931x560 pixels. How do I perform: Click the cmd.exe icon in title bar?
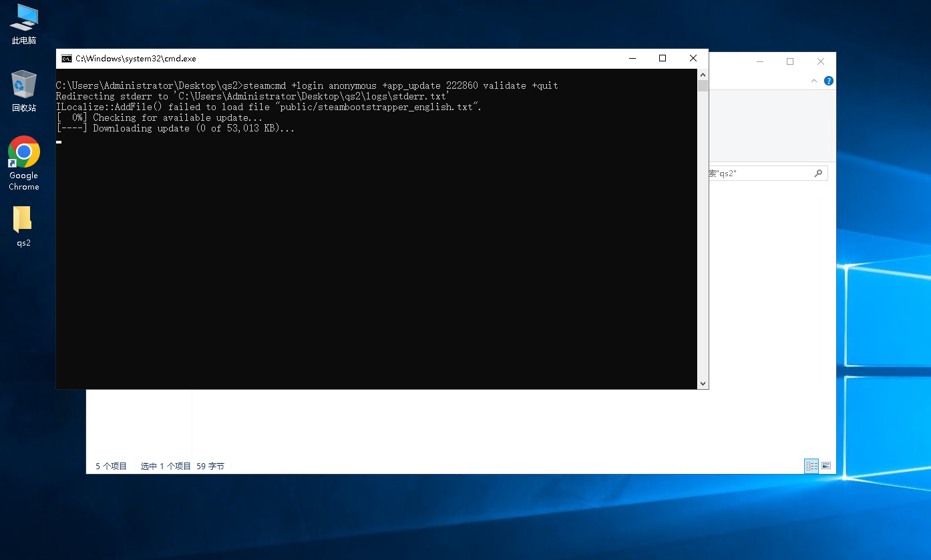(67, 59)
